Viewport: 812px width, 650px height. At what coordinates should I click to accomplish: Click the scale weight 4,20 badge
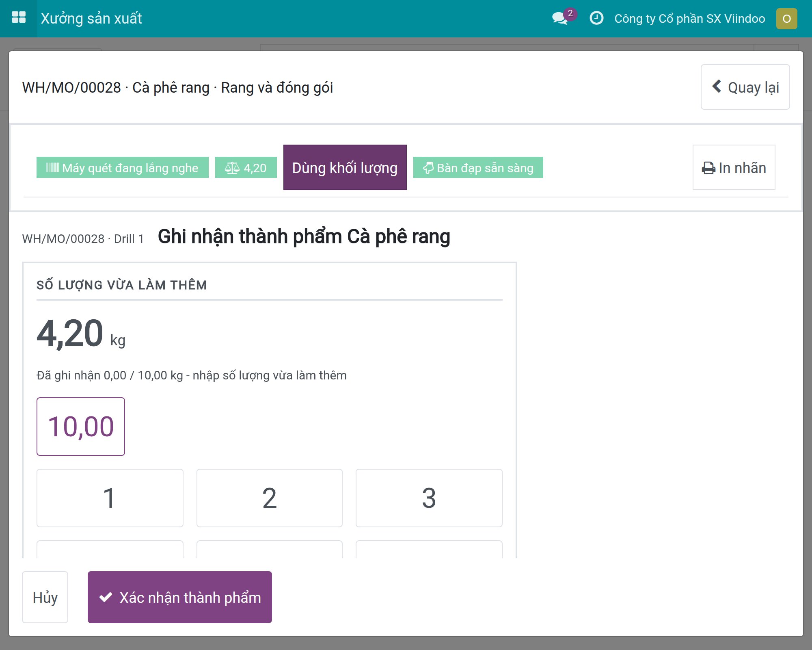(x=246, y=168)
